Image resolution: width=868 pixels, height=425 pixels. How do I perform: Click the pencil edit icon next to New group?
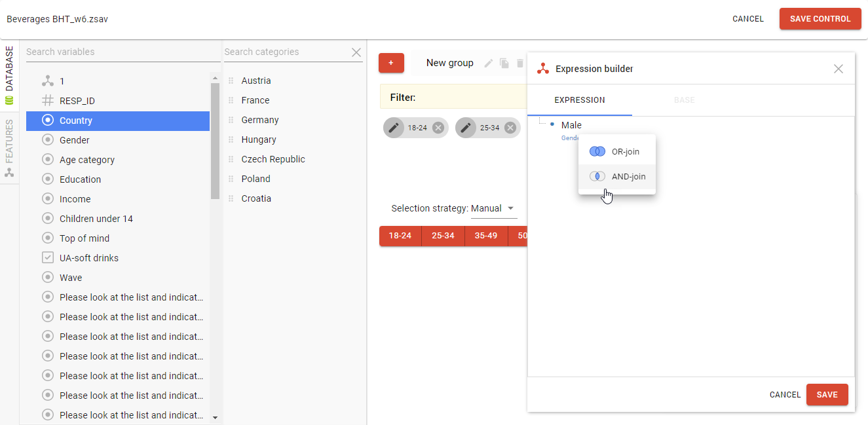(x=488, y=64)
